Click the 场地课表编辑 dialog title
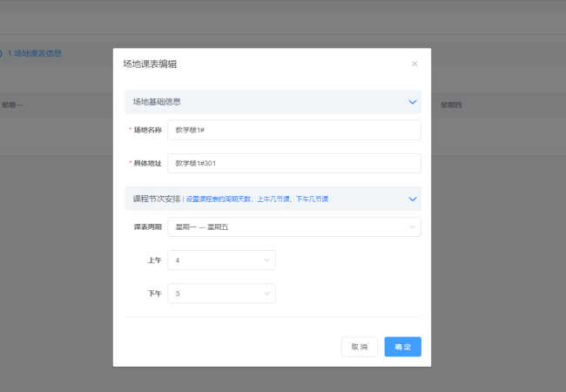Viewport: 566px width, 392px height. (150, 64)
